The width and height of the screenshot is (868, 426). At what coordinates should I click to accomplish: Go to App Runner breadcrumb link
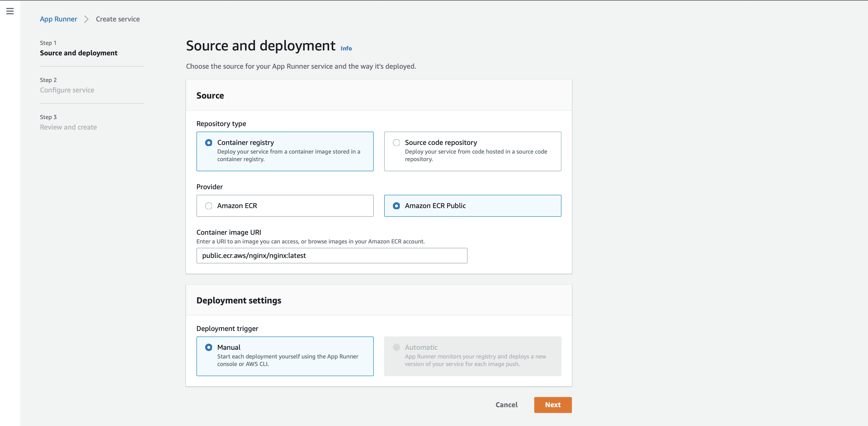(58, 19)
